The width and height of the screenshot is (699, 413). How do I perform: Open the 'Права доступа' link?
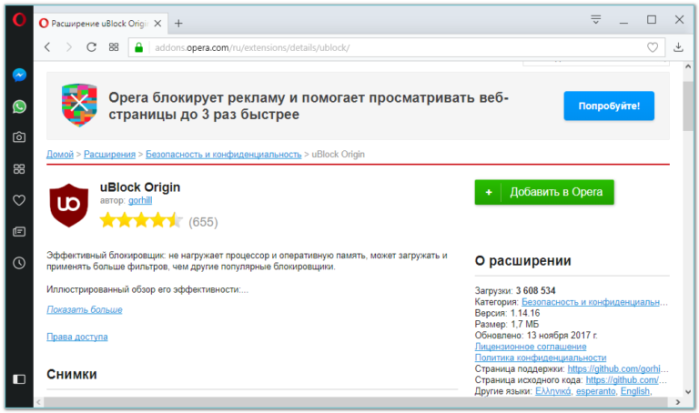(x=77, y=337)
